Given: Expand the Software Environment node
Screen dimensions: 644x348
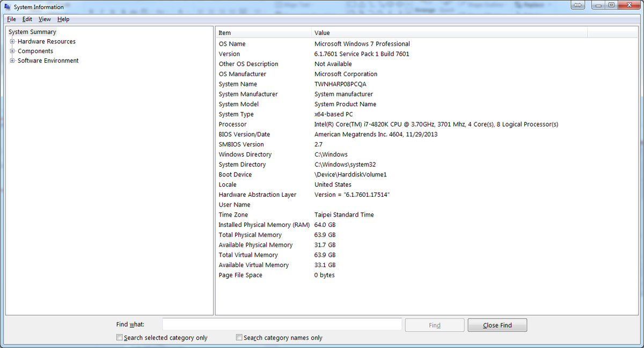Looking at the screenshot, I should (12, 61).
